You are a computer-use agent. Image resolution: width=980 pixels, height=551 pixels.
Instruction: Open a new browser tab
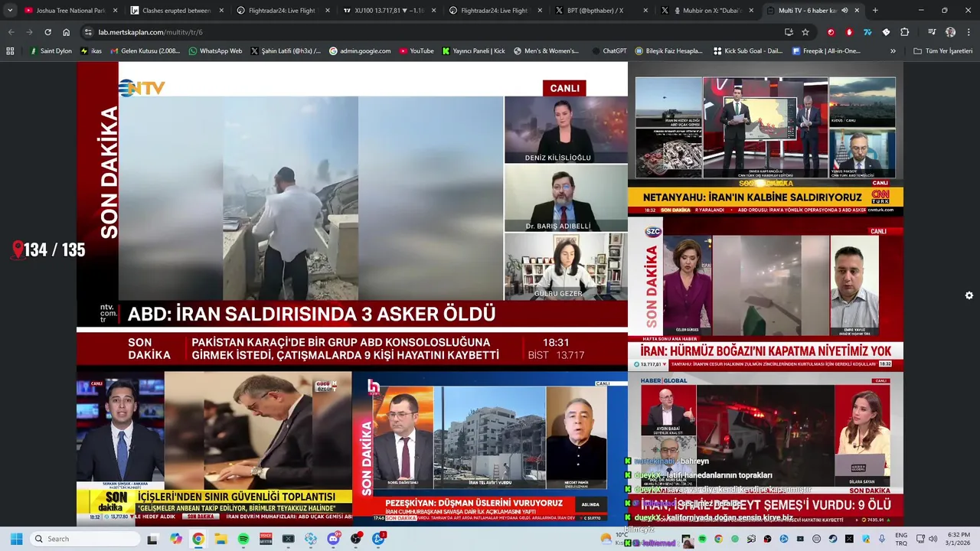pos(875,11)
